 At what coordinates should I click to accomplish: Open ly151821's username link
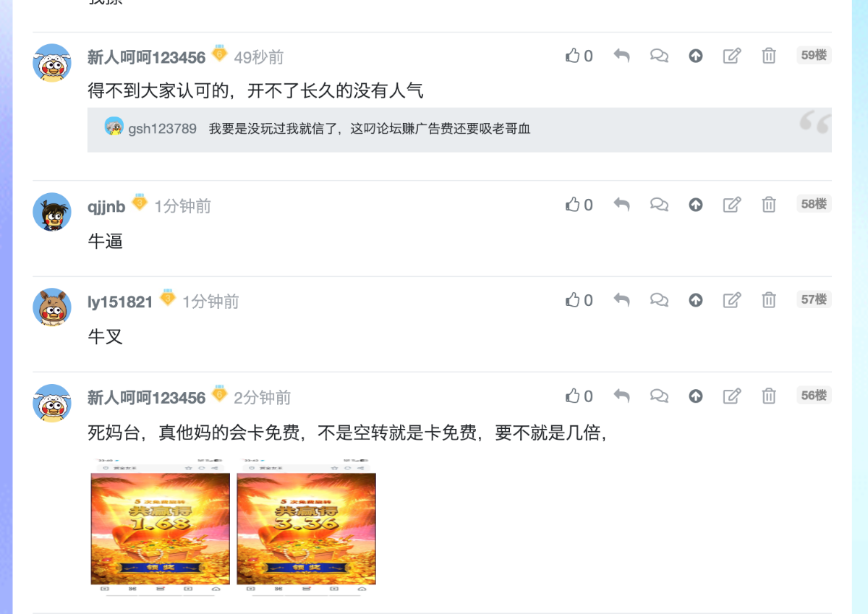coord(120,302)
